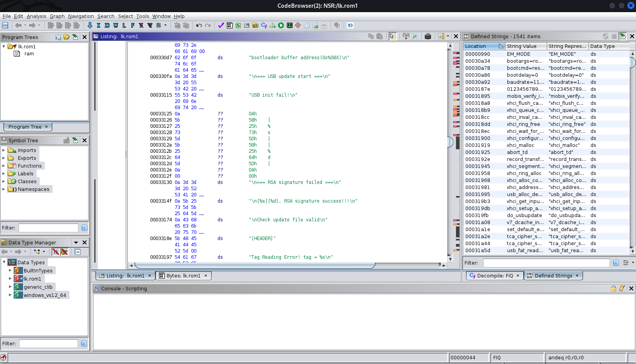Open the Navigation menu
This screenshot has width=636, height=364.
point(81,16)
